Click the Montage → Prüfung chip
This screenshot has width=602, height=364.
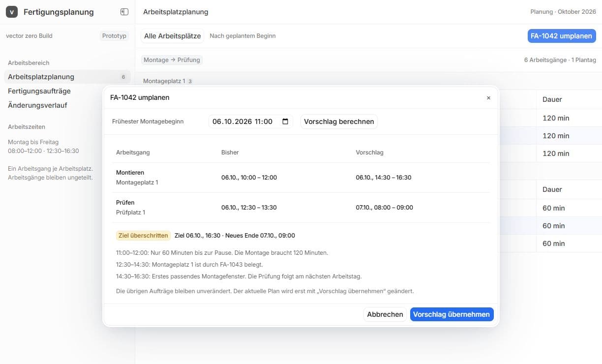point(172,60)
